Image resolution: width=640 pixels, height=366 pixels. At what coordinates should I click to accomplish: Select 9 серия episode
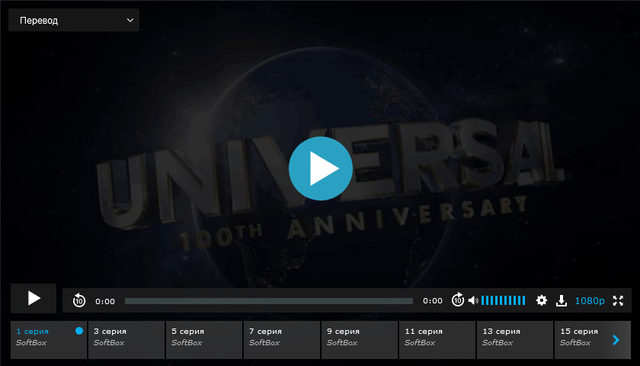coord(359,340)
